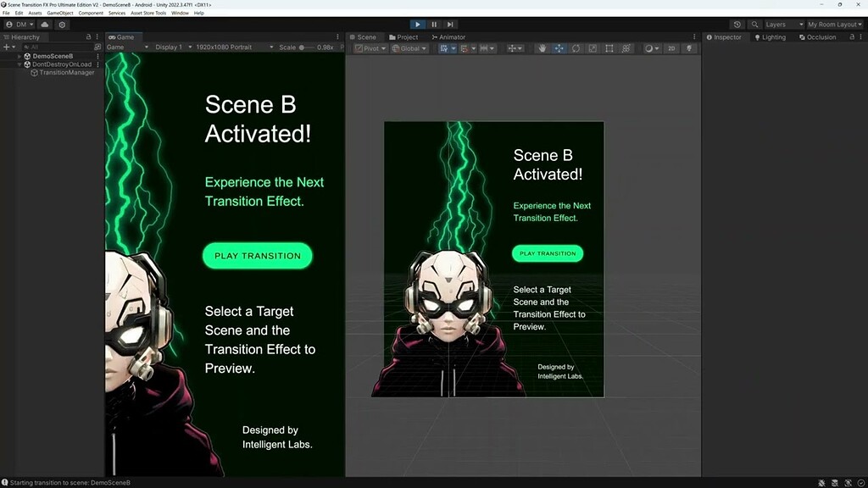Open the camera view options icon menu

pos(649,48)
